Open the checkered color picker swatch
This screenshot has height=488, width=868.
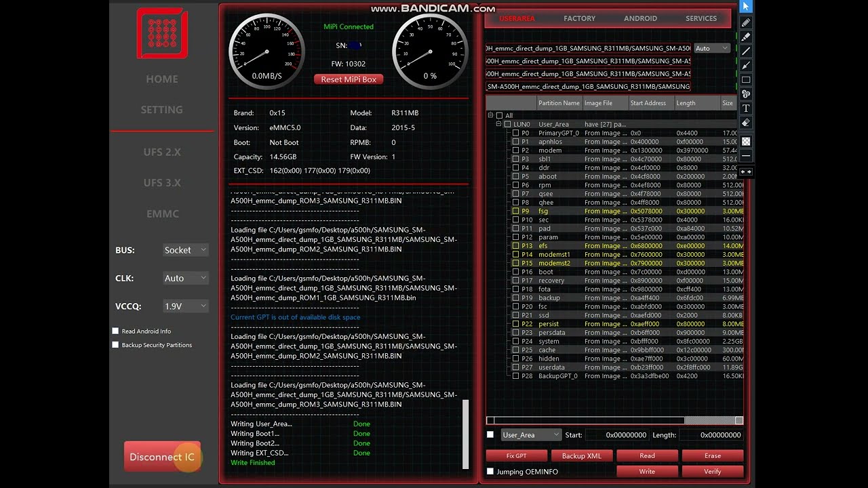coord(746,142)
